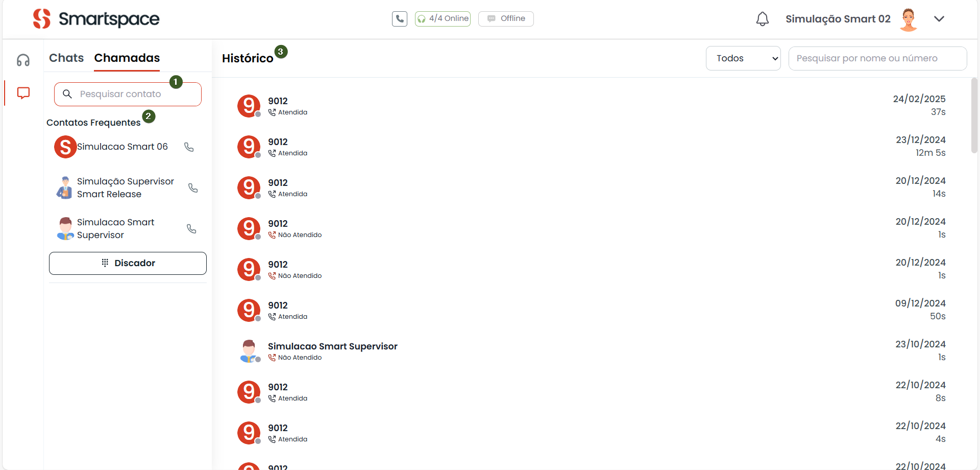Click the user profile avatar
Screen dimensions: 980x470
[x=908, y=19]
